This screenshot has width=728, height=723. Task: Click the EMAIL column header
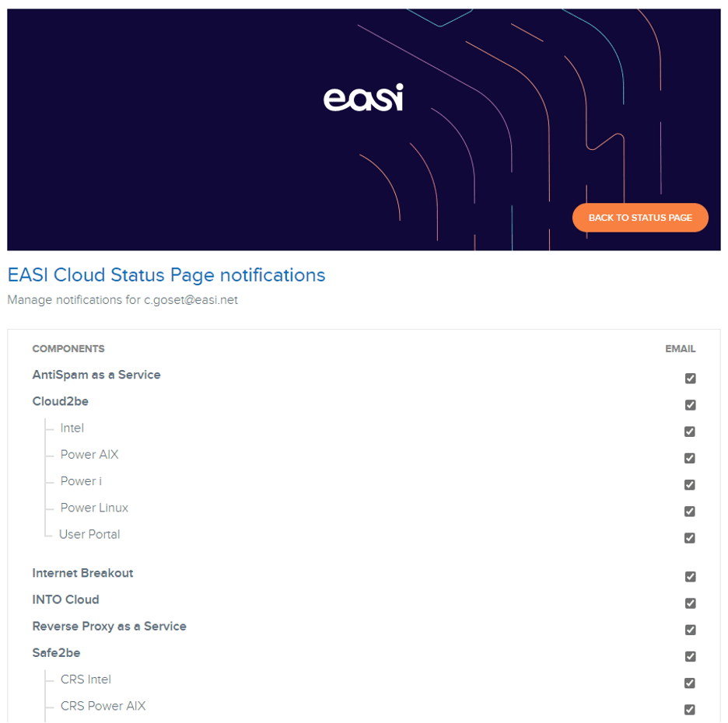(680, 348)
